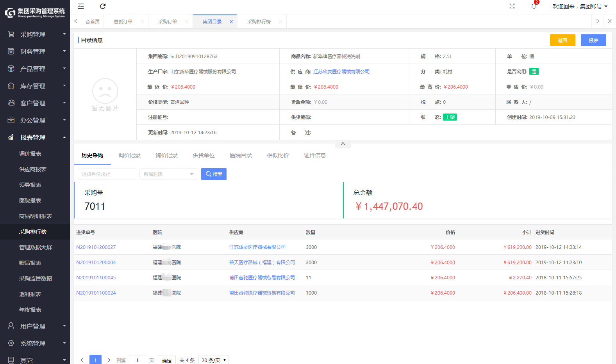The width and height of the screenshot is (616, 364).
Task: Click the 产品管理 cube icon
Action: click(x=11, y=69)
